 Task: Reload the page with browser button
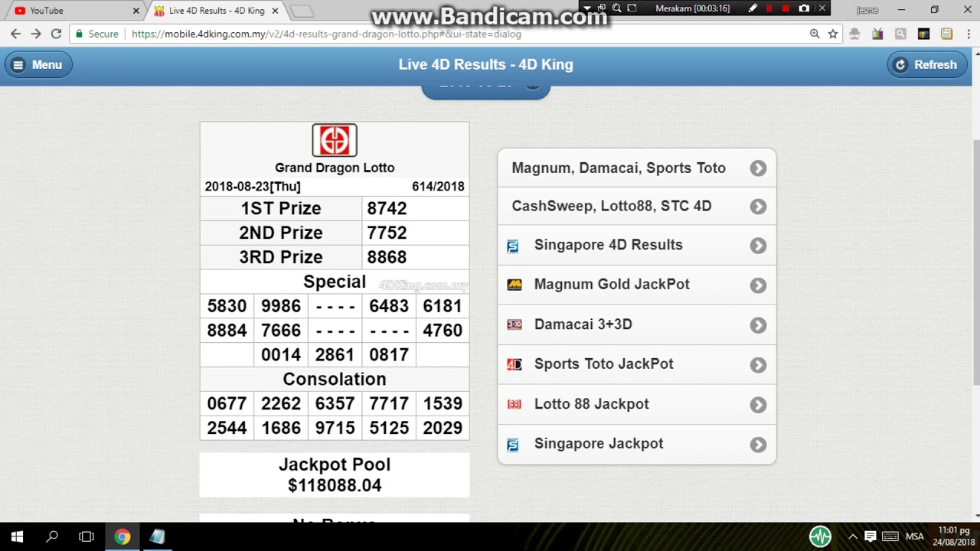[56, 34]
